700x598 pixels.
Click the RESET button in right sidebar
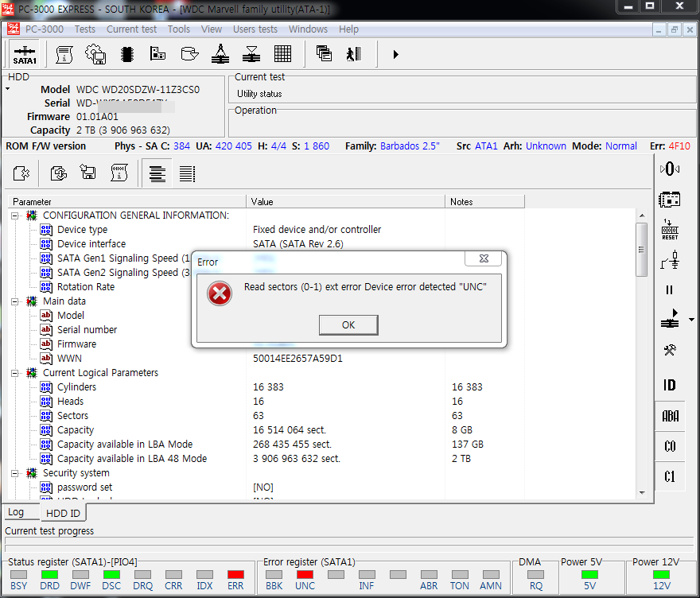pyautogui.click(x=670, y=229)
